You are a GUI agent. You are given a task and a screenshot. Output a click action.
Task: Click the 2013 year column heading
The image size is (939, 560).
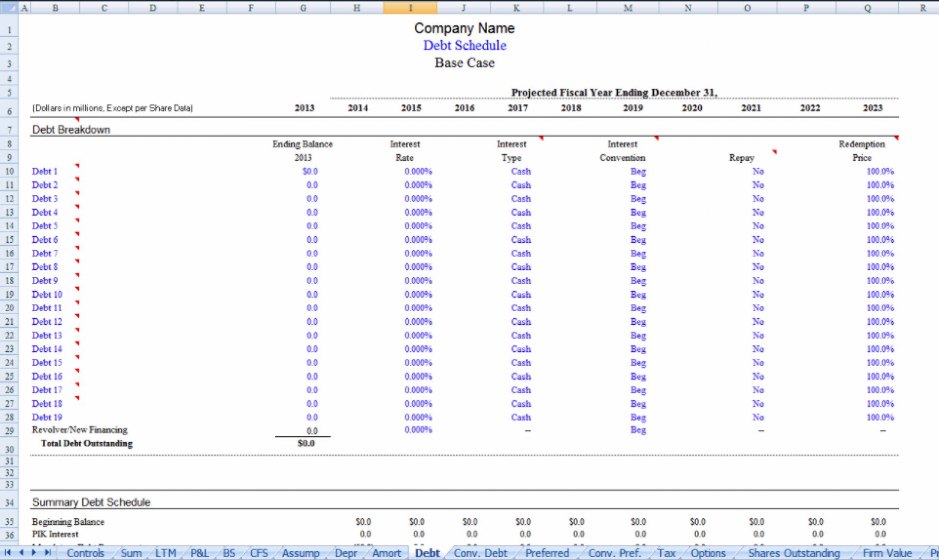pyautogui.click(x=304, y=108)
